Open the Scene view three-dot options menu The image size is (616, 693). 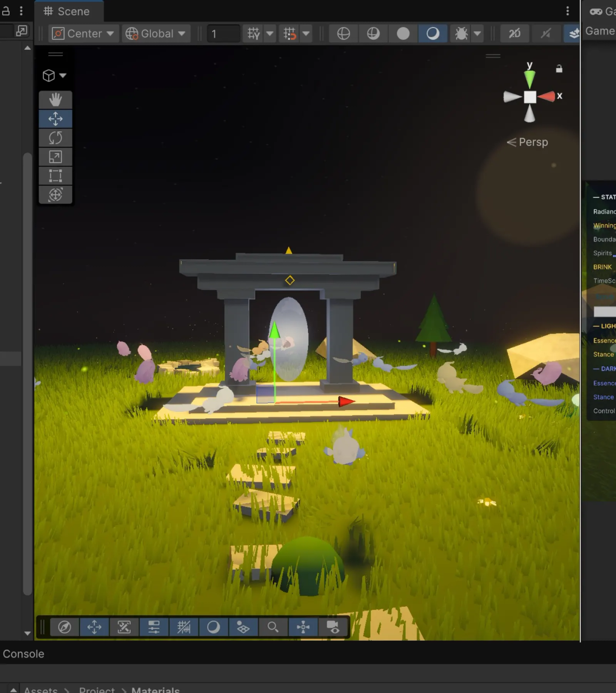pyautogui.click(x=568, y=11)
